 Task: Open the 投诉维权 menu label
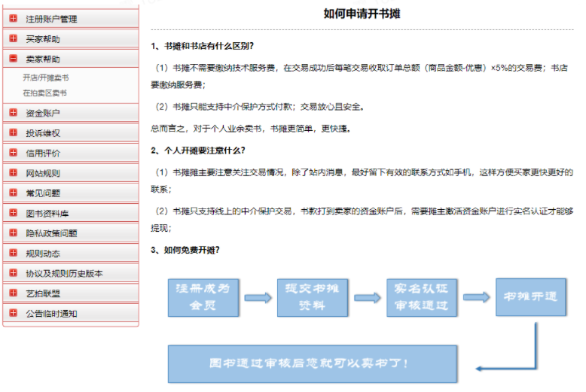[43, 133]
